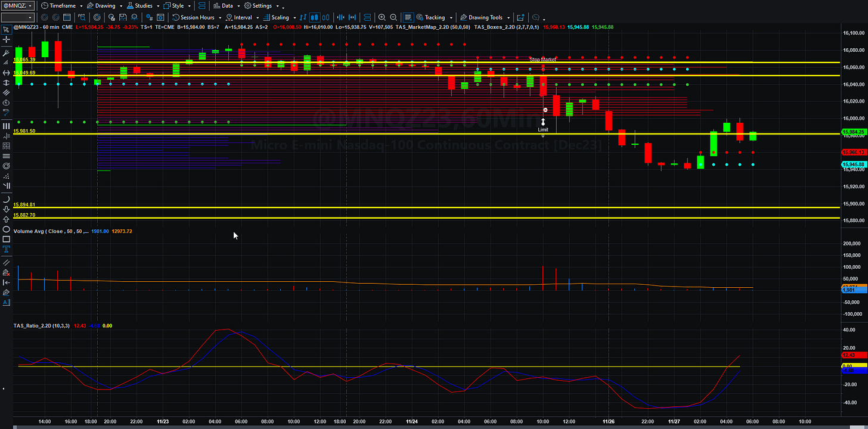Click the Tracking toolbar button
The height and width of the screenshot is (429, 868).
pyautogui.click(x=435, y=17)
